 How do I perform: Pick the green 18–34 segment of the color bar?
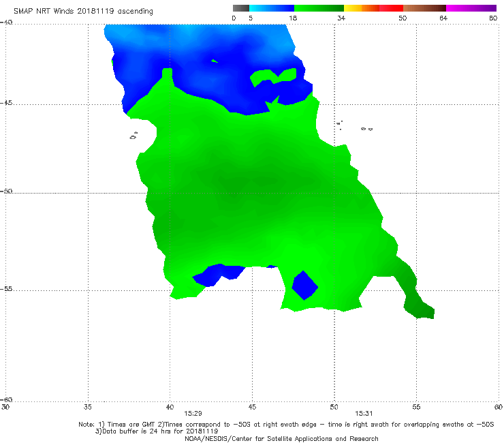coord(319,8)
